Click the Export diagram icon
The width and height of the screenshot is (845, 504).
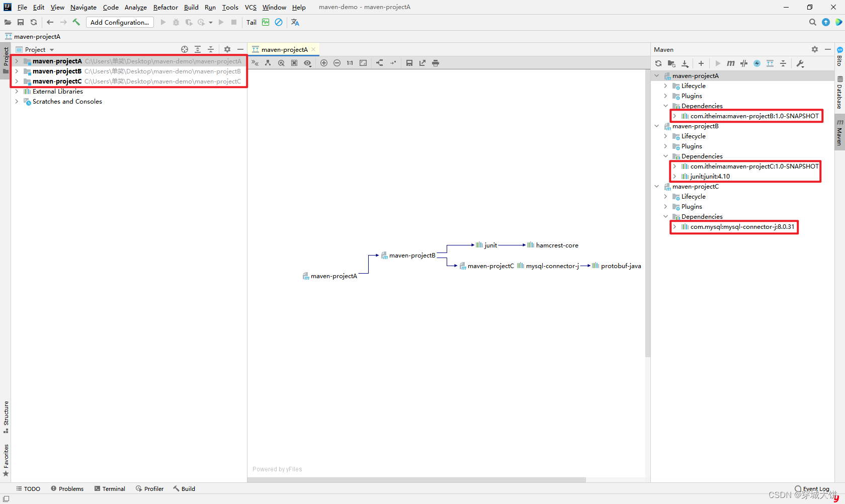pyautogui.click(x=422, y=63)
